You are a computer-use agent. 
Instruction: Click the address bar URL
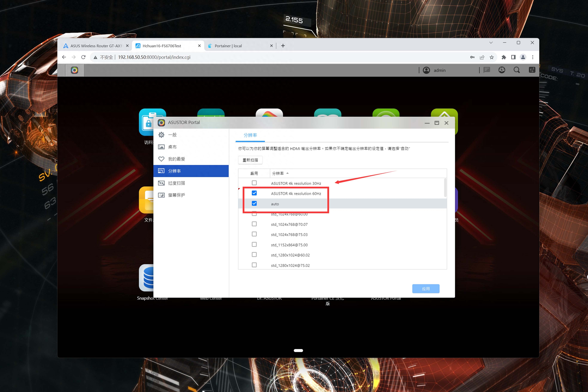tap(154, 57)
